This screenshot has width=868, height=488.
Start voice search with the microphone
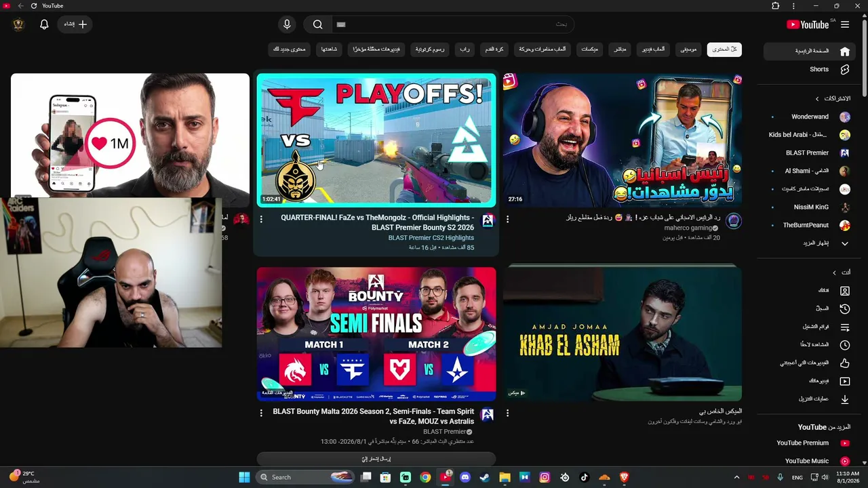(287, 24)
